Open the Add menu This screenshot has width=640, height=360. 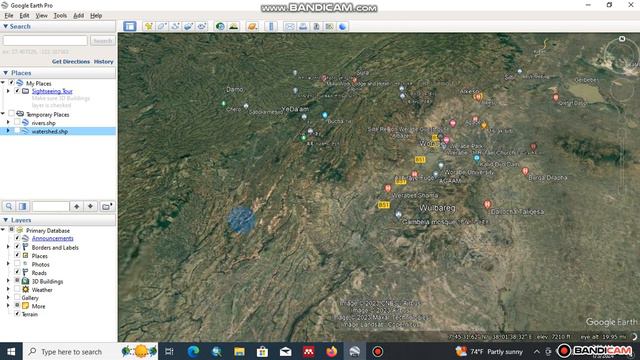78,16
